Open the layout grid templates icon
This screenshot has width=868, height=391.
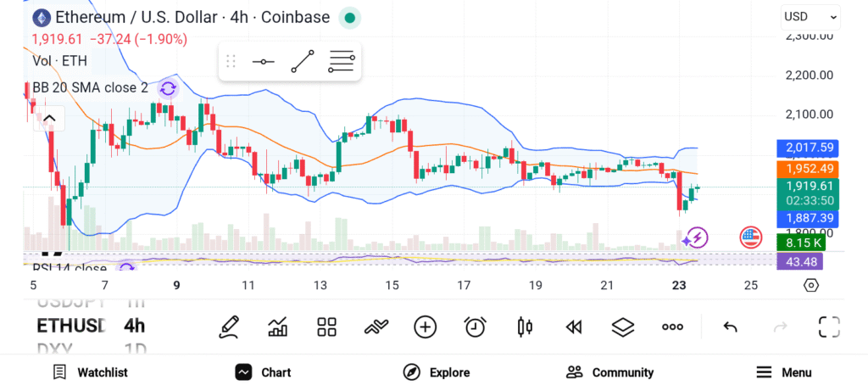pos(326,327)
